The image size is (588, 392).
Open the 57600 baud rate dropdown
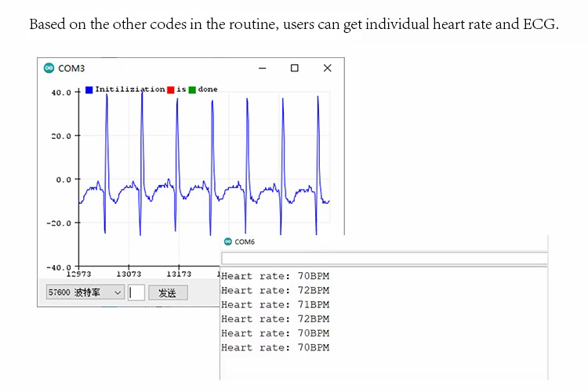coord(85,292)
